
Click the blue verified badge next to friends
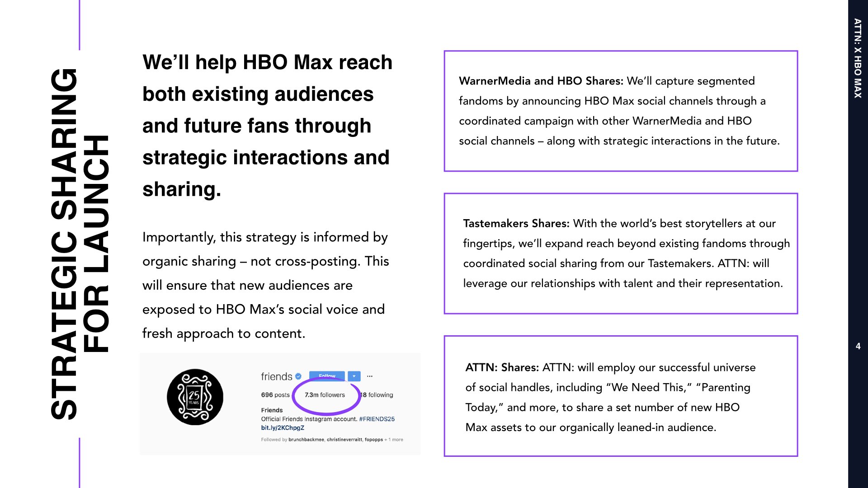point(298,376)
